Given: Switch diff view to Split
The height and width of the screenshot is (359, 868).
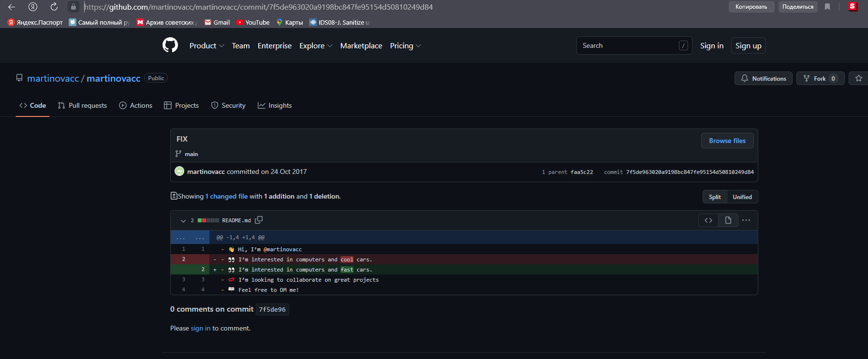Looking at the screenshot, I should (715, 197).
